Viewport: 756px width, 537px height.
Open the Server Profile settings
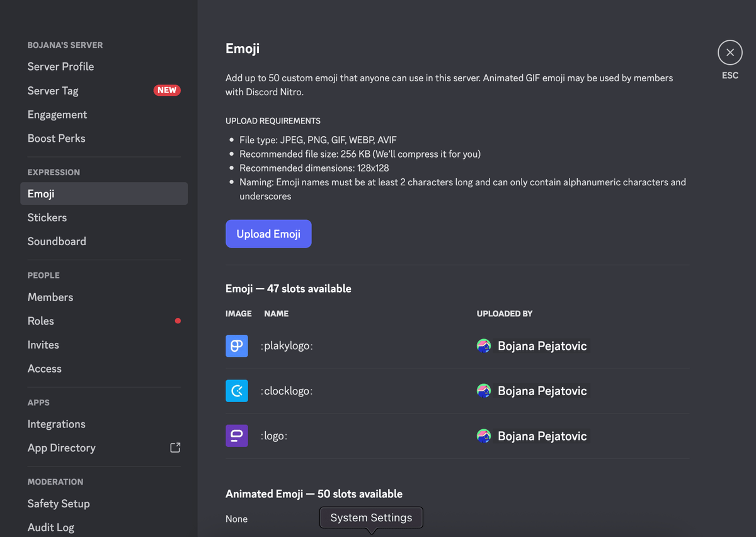pyautogui.click(x=60, y=66)
